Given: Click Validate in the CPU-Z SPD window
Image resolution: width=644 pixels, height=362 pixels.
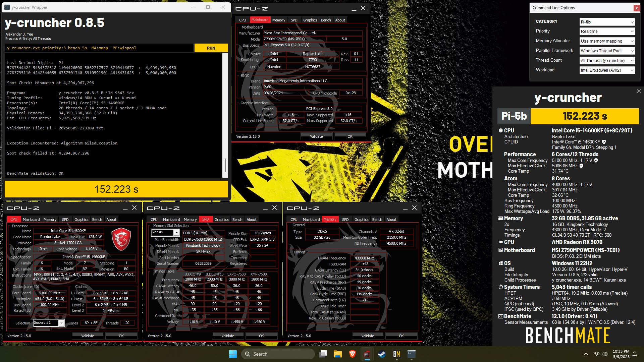Looking at the screenshot, I should tap(228, 336).
